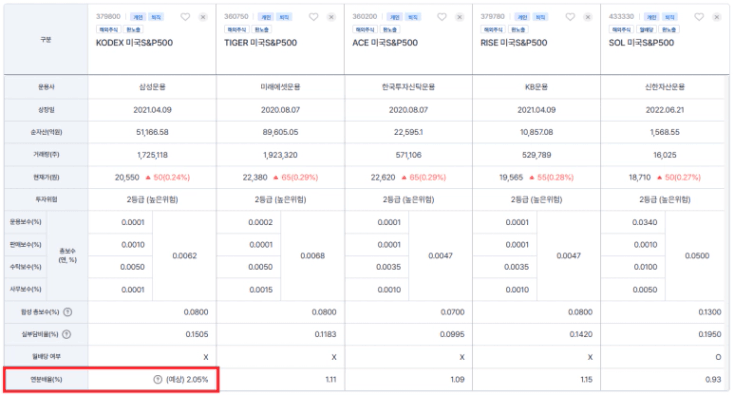734x395 pixels.
Task: Select total fee 0.0068
Action: click(313, 256)
